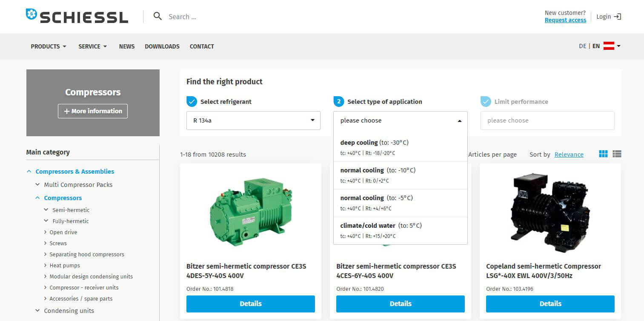644x321 pixels.
Task: Switch to grid view layout
Action: tap(603, 154)
